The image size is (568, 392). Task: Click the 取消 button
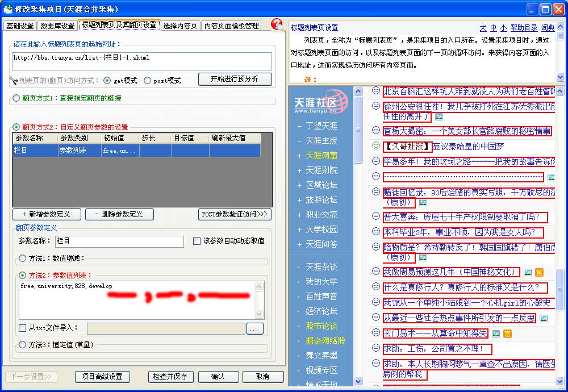coord(262,377)
